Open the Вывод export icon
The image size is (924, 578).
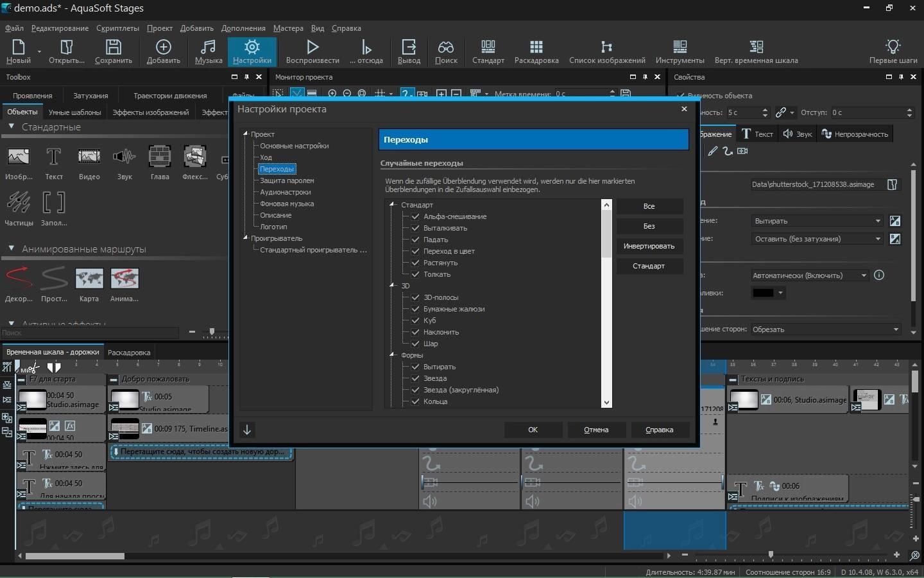click(x=409, y=51)
